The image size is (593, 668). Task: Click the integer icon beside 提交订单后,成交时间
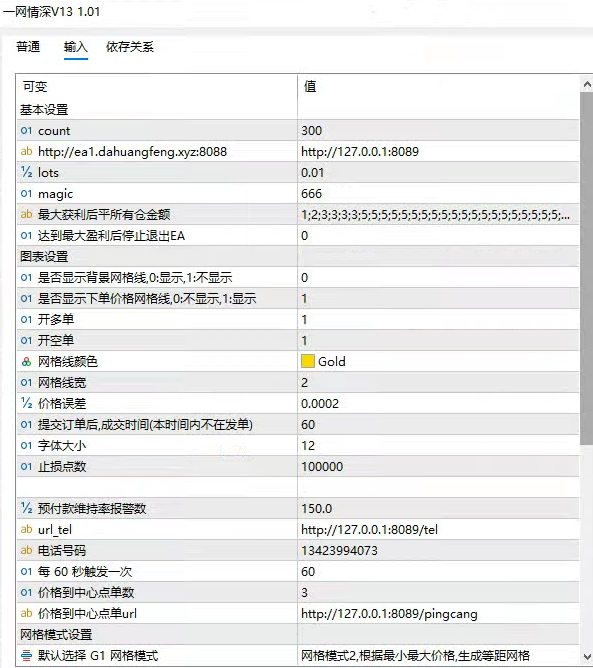click(x=26, y=424)
